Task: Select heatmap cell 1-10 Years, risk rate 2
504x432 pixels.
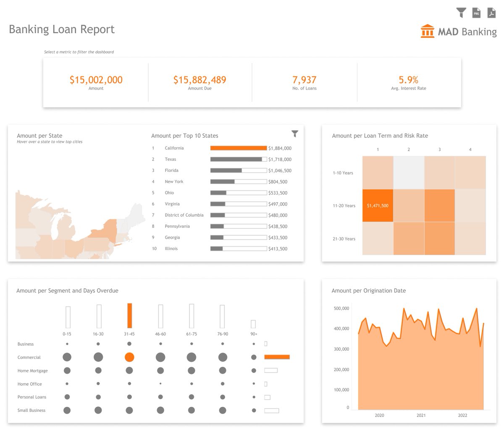Action: (x=409, y=173)
